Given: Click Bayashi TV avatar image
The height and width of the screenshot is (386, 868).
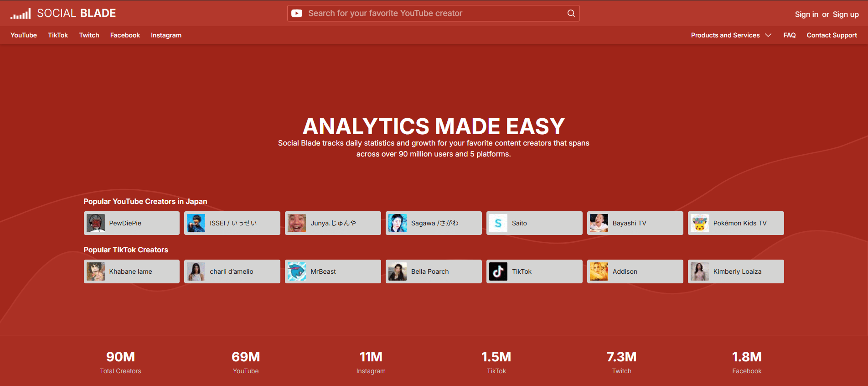Looking at the screenshot, I should 599,223.
